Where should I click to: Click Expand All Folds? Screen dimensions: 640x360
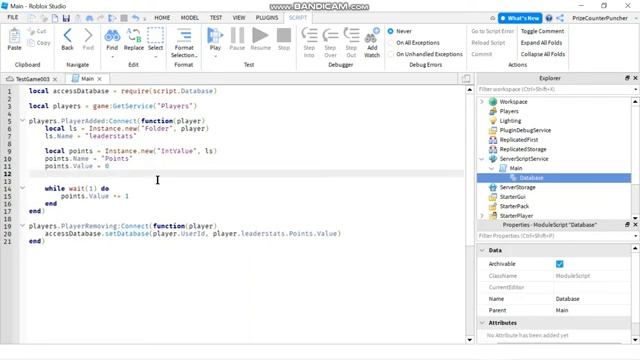[541, 42]
